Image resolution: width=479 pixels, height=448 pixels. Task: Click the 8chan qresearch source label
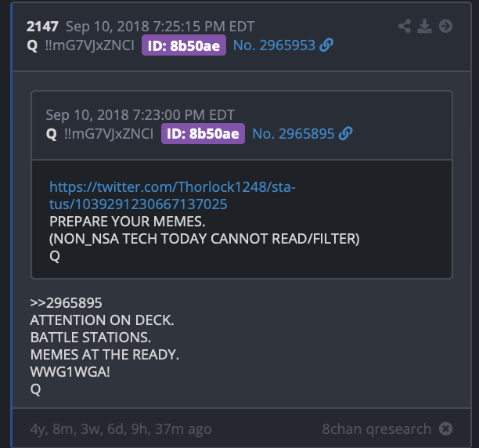tap(376, 428)
